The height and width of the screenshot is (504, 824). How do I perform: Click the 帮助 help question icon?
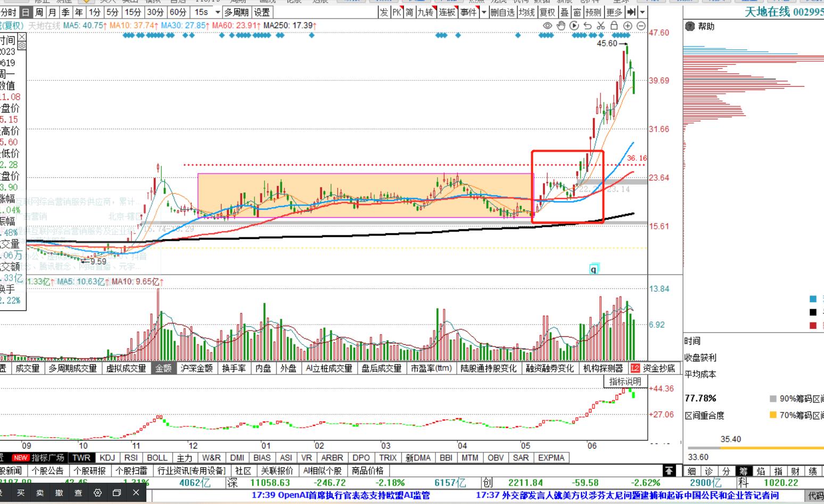pyautogui.click(x=690, y=26)
